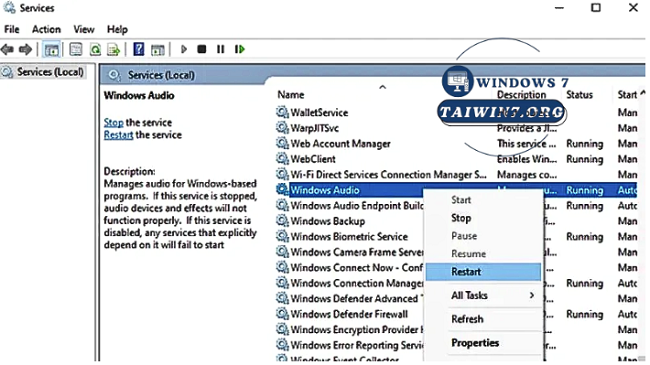
Task: Select the Windows Audio service row
Action: (456, 190)
